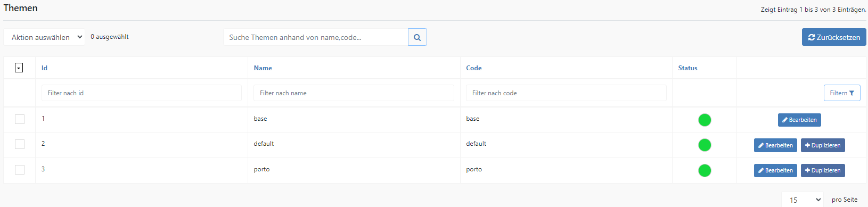Click the magnifier search icon button
Screen dimensions: 868x207
(417, 37)
